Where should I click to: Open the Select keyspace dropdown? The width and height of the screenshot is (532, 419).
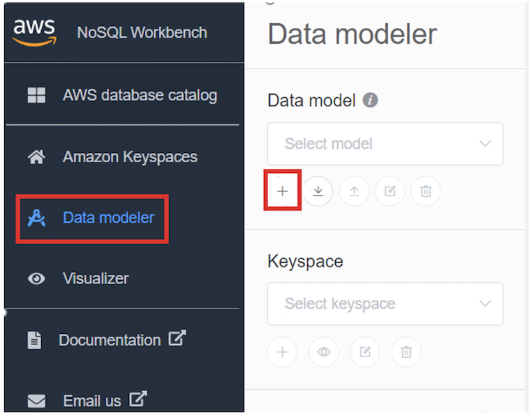385,304
